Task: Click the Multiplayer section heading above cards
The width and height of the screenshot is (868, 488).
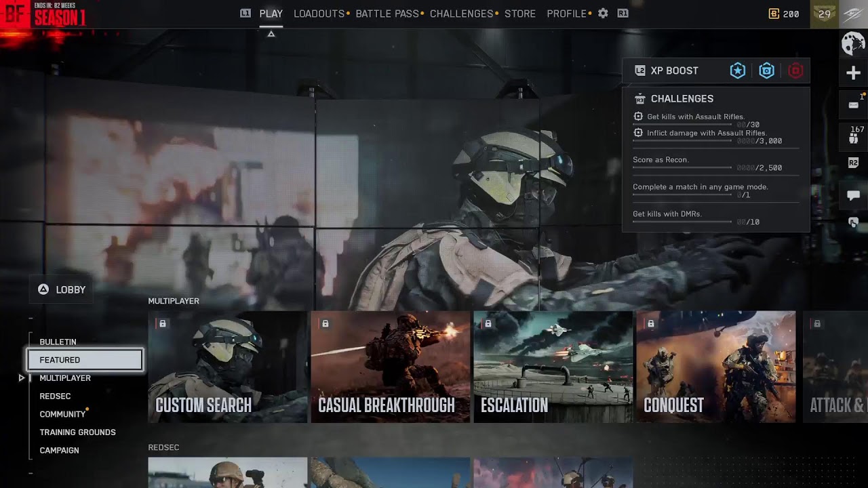Action: click(x=174, y=301)
